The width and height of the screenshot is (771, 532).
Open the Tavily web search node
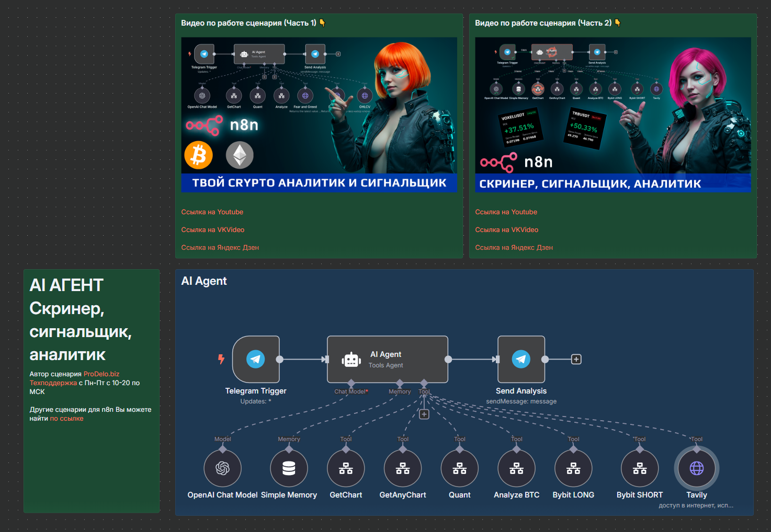pos(697,468)
